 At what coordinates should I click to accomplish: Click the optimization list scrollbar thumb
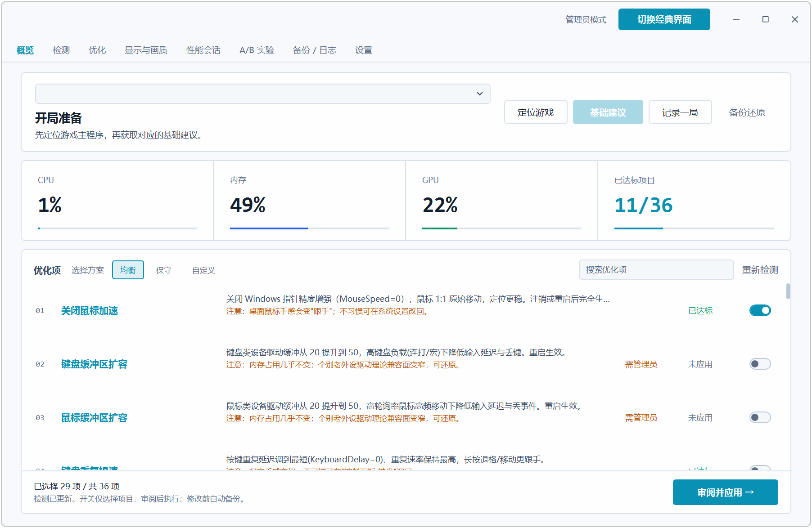(x=788, y=291)
